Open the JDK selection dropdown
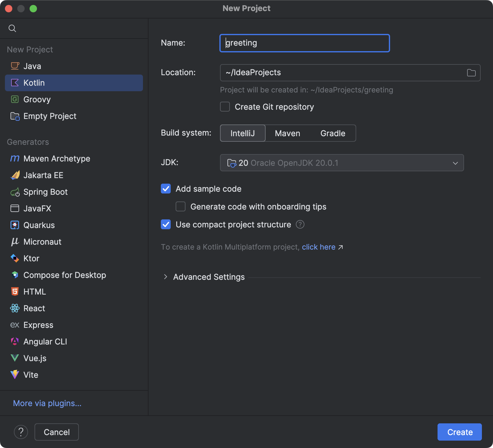 (341, 163)
